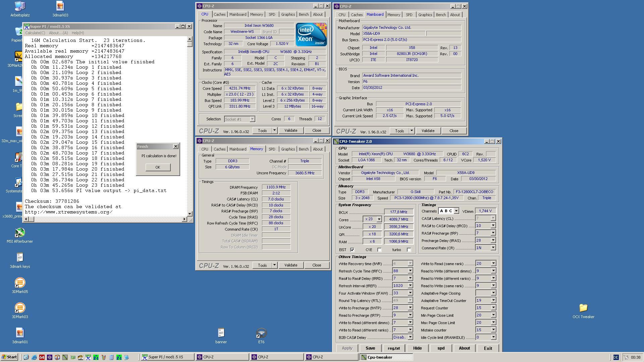Viewport: 644px width, 362px height.
Task: Click reg.txt button in CPU-Tweaker
Action: 394,348
